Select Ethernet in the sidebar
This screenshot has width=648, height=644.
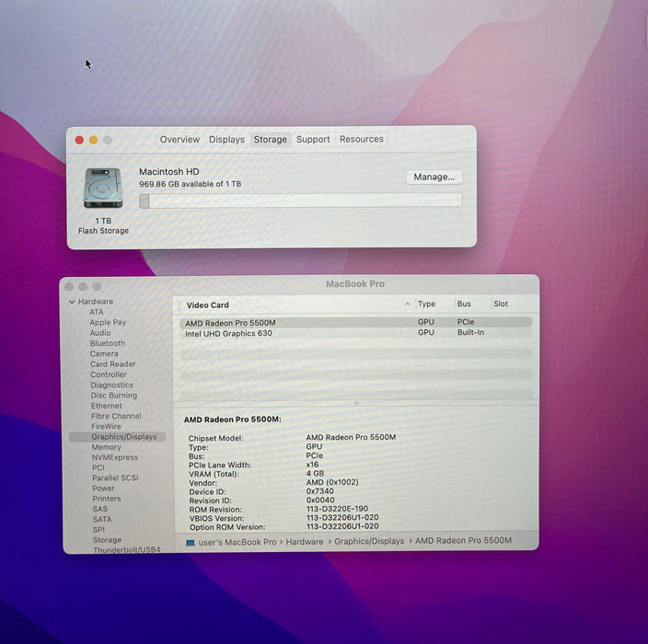pyautogui.click(x=107, y=406)
